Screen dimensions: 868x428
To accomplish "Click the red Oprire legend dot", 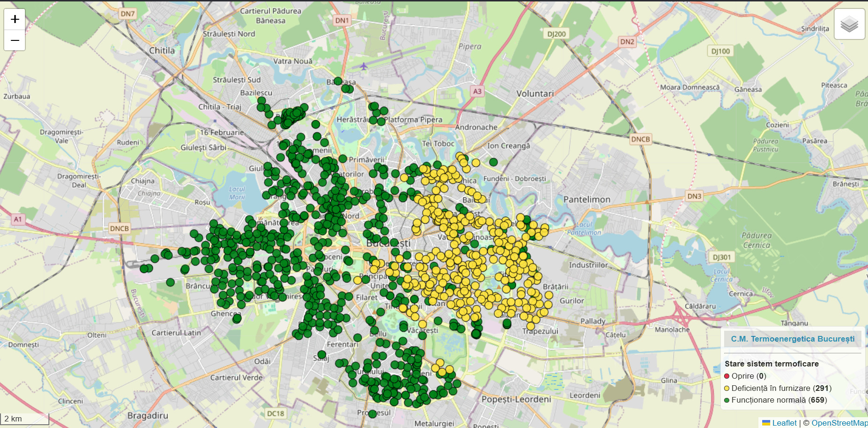I will click(727, 376).
